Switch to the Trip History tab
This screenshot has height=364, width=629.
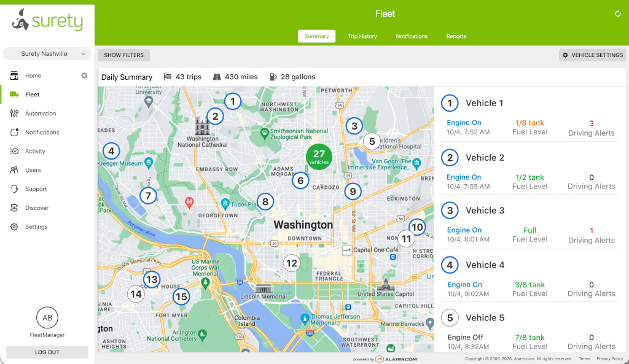click(362, 36)
